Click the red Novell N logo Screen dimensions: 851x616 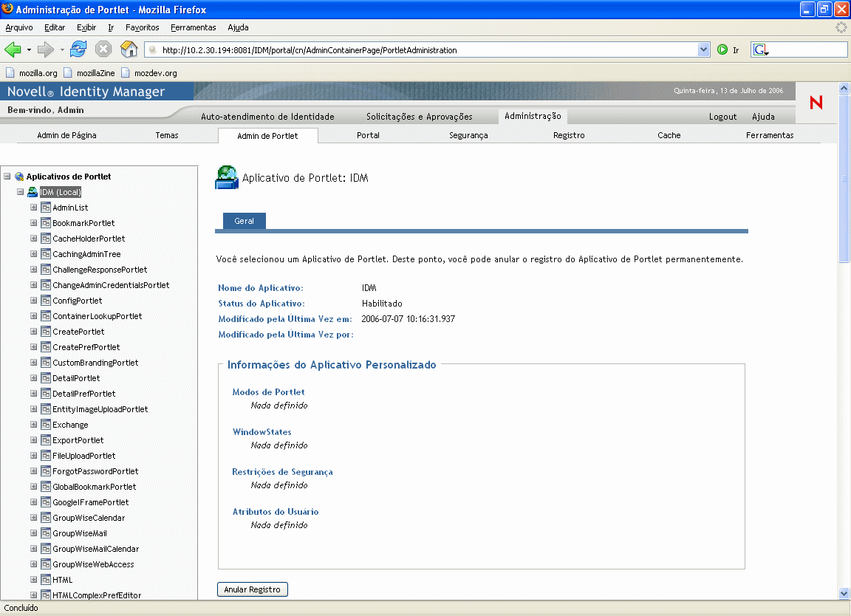(x=816, y=102)
